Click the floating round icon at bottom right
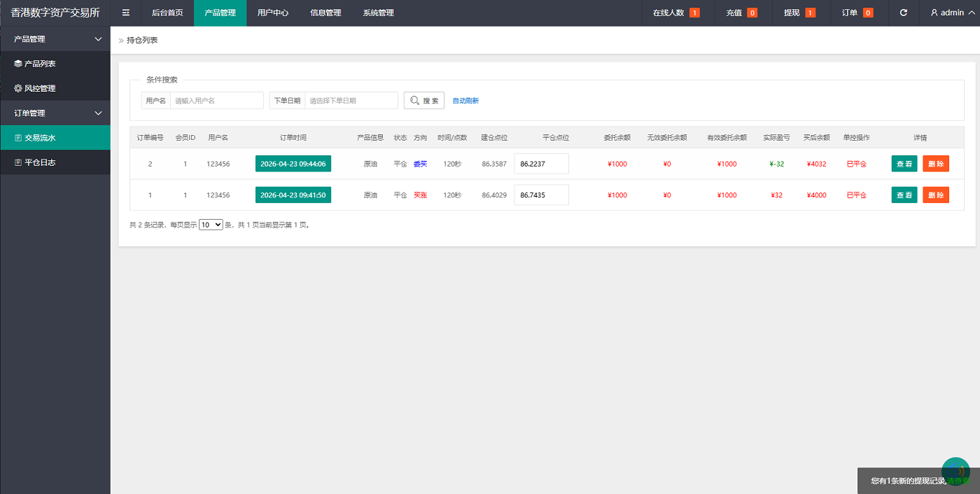 [x=955, y=471]
